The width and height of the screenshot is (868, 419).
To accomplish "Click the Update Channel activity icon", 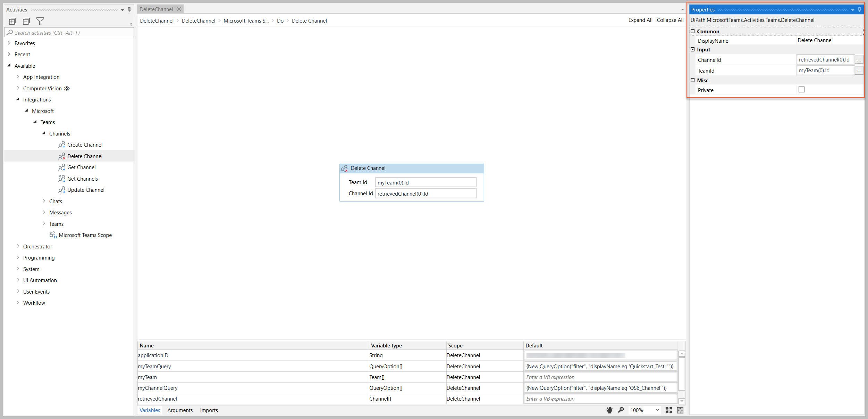I will [x=62, y=190].
